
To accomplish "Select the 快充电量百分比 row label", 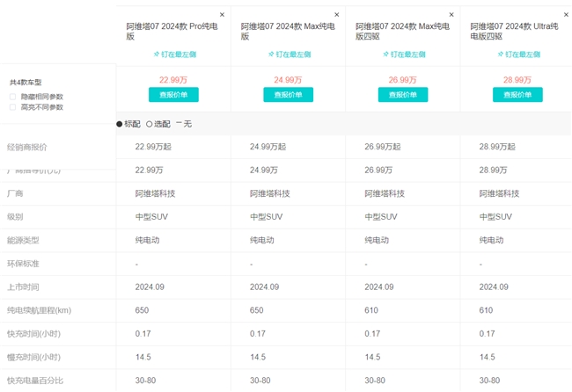I will (x=35, y=381).
